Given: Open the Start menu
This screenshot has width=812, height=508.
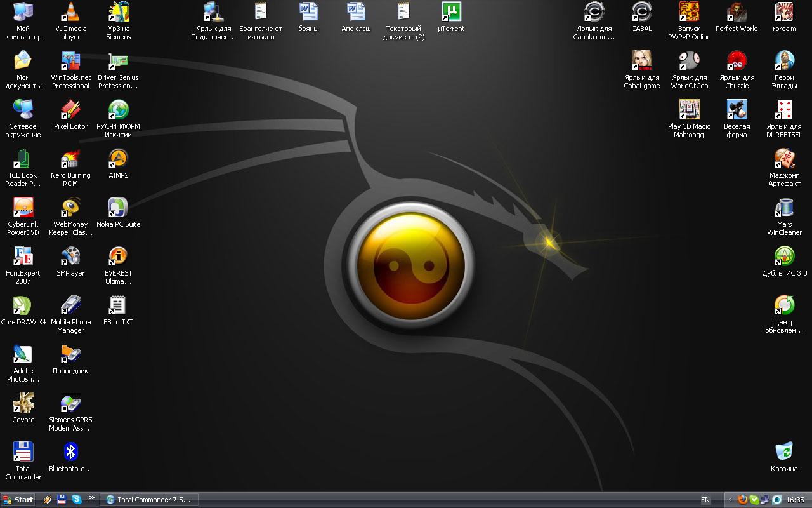Looking at the screenshot, I should click(x=18, y=500).
